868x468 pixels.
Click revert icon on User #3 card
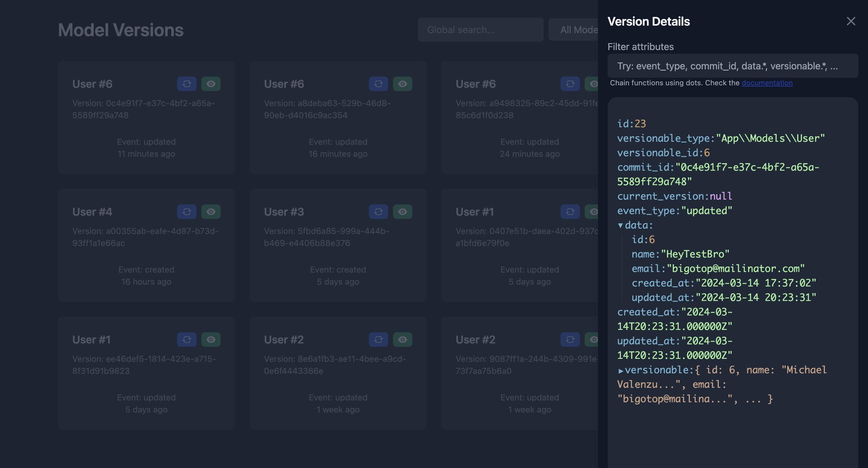379,211
